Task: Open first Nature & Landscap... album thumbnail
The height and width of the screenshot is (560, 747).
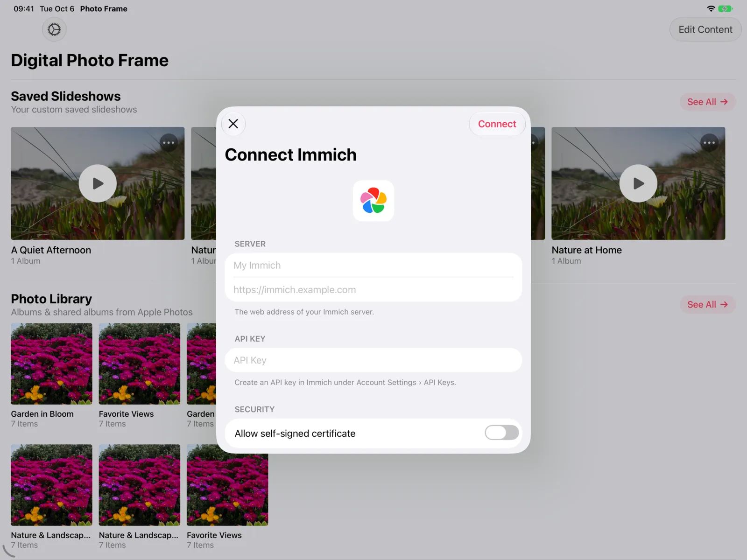Action: [51, 485]
